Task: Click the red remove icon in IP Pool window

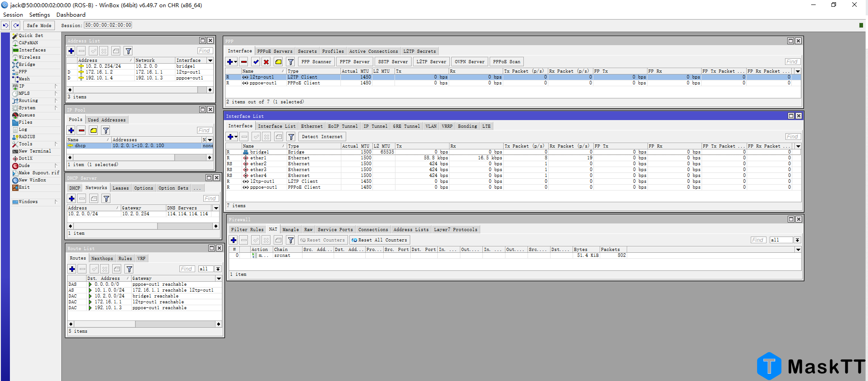Action: 82,130
